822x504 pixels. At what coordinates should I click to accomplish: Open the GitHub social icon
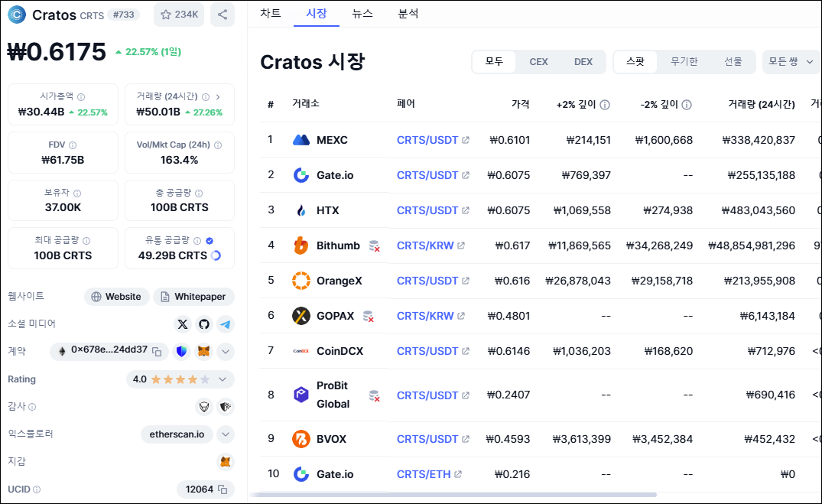click(x=204, y=324)
